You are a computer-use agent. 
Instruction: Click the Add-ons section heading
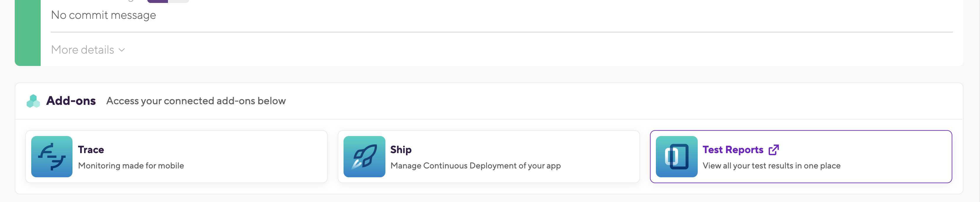click(x=71, y=101)
